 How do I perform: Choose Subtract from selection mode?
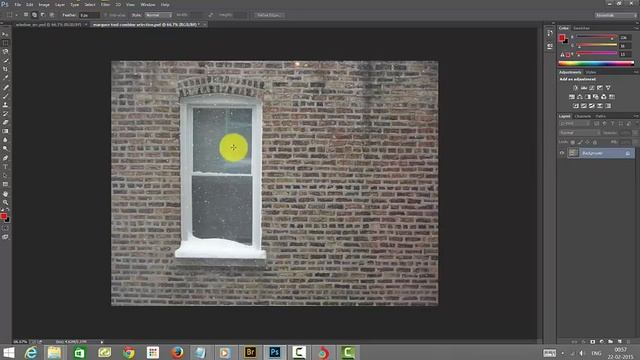[43, 15]
